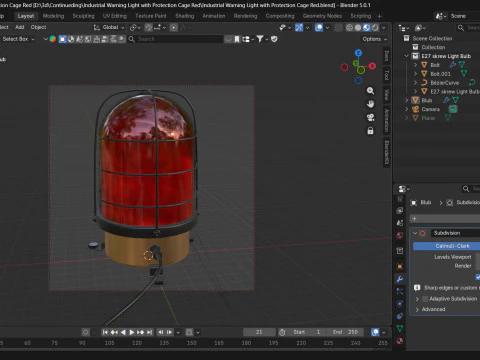Screen dimensions: 480x360
Task: Enable the Adaptive Subdivision checkbox
Action: coord(425,299)
